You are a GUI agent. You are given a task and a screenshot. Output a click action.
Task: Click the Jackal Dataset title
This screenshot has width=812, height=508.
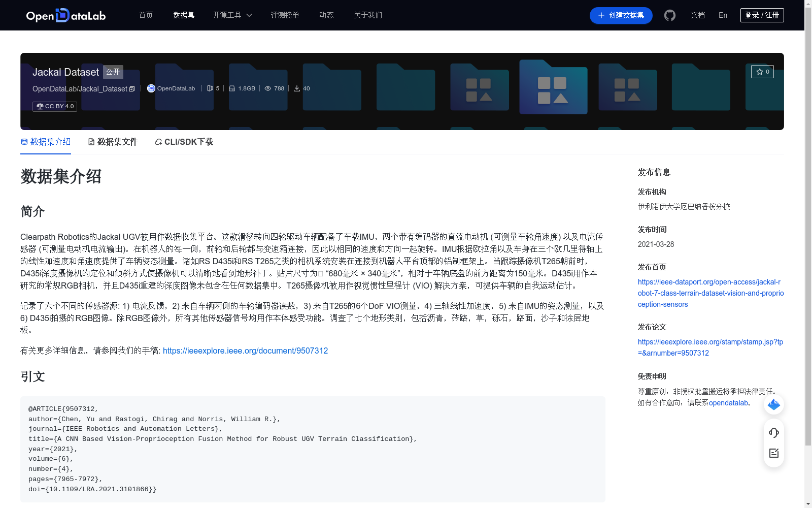point(65,72)
